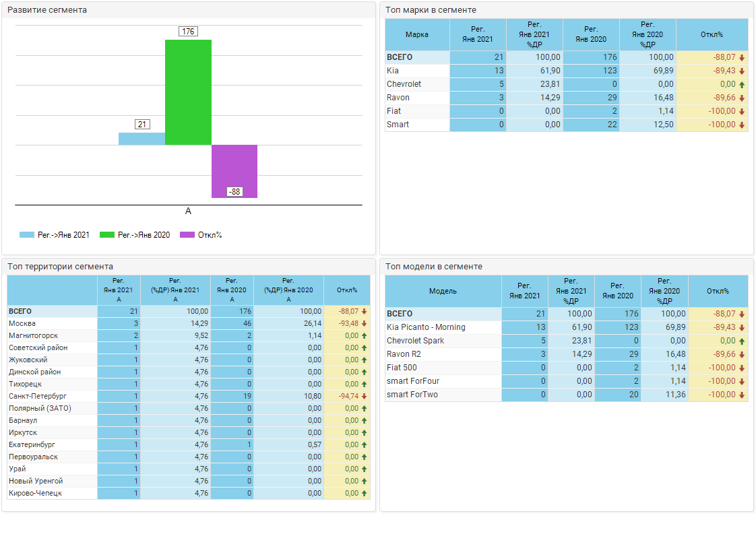Image resolution: width=756 pixels, height=534 pixels.
Task: Click red down arrow in Kia brand row
Action: (742, 71)
